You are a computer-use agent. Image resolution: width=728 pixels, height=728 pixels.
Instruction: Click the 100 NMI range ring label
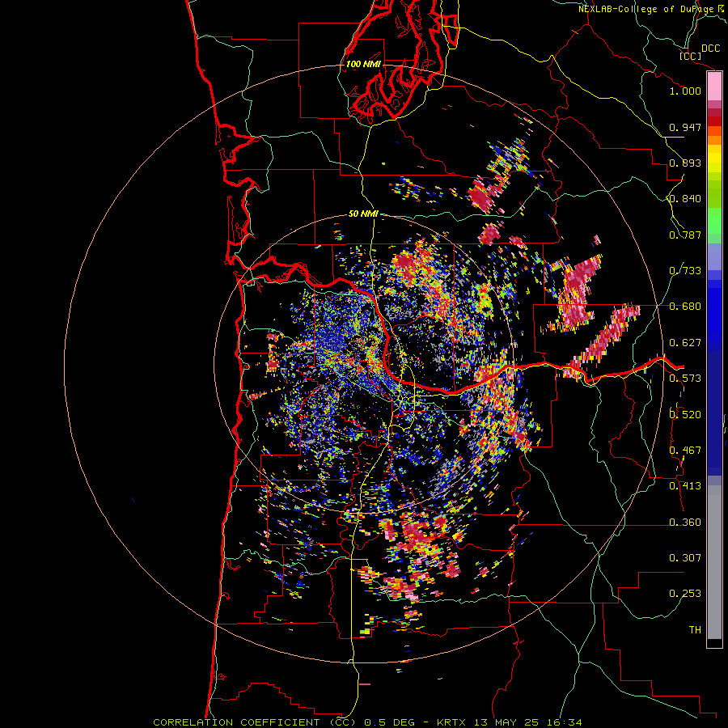[x=363, y=64]
